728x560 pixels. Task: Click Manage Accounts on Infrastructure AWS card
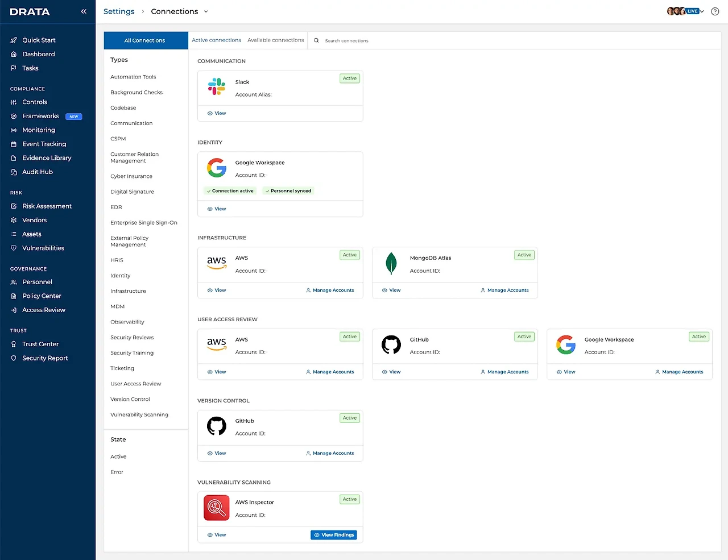[x=330, y=291]
